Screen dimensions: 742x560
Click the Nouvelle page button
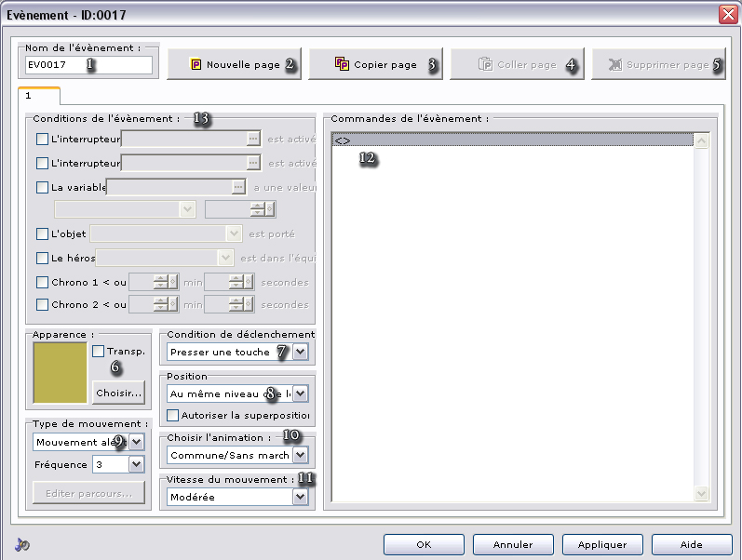coord(234,65)
